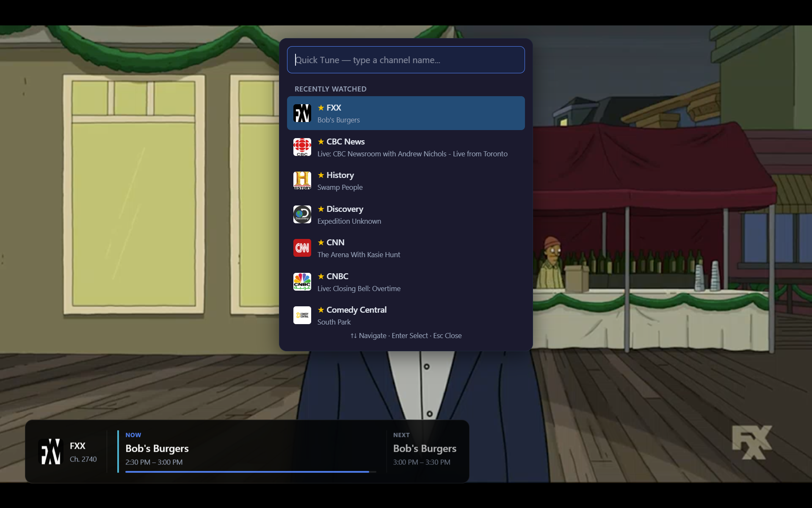The width and height of the screenshot is (812, 508).
Task: Click the FXX logo in the info bar
Action: pyautogui.click(x=51, y=452)
